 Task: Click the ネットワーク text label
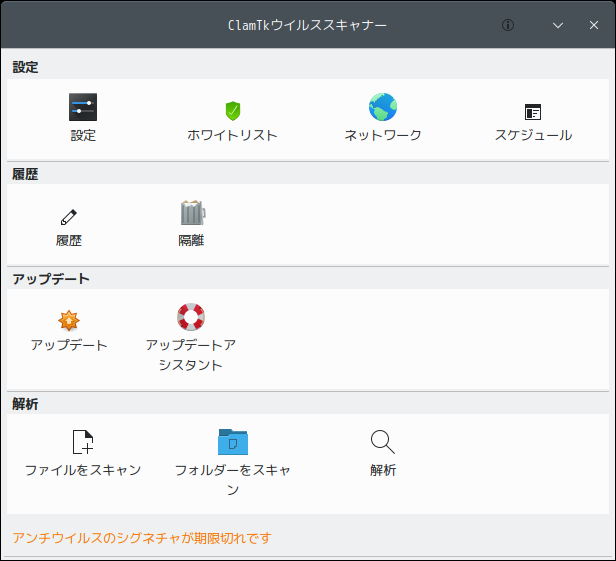coord(383,135)
